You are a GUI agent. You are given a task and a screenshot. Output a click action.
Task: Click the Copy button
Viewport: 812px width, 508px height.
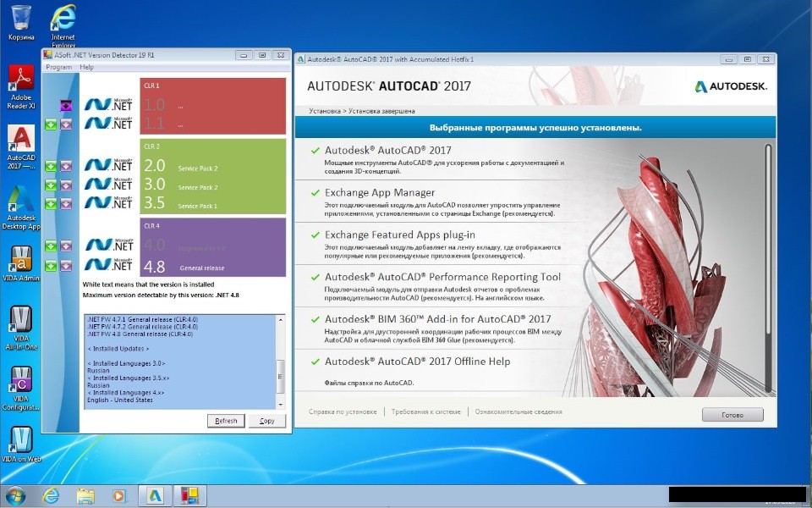click(266, 421)
